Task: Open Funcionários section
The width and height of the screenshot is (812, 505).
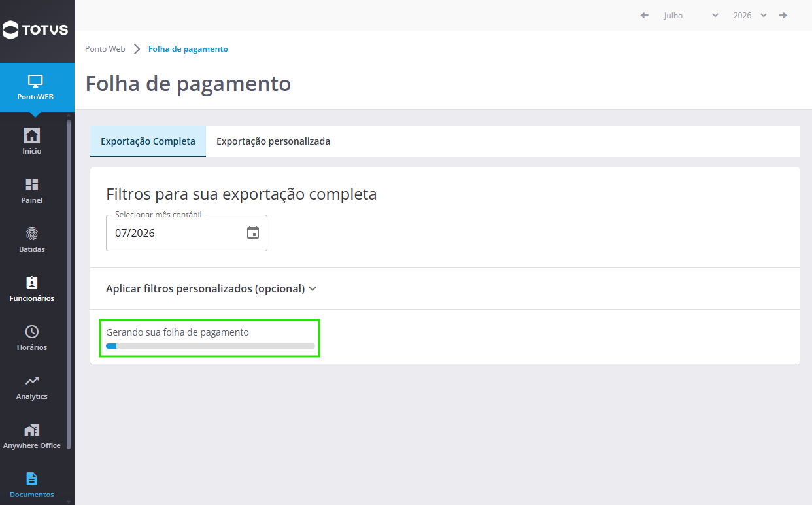Action: coord(32,288)
